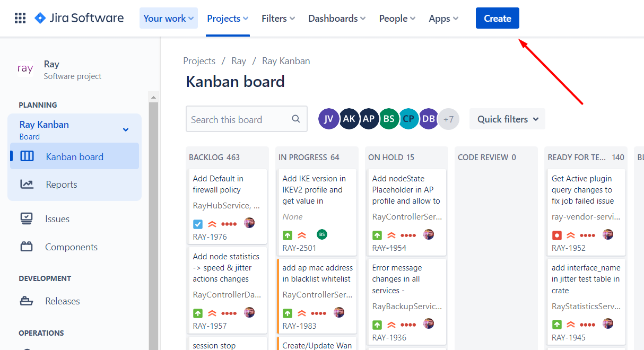Expand the Quick filters dropdown
The image size is (644, 350).
coord(507,119)
